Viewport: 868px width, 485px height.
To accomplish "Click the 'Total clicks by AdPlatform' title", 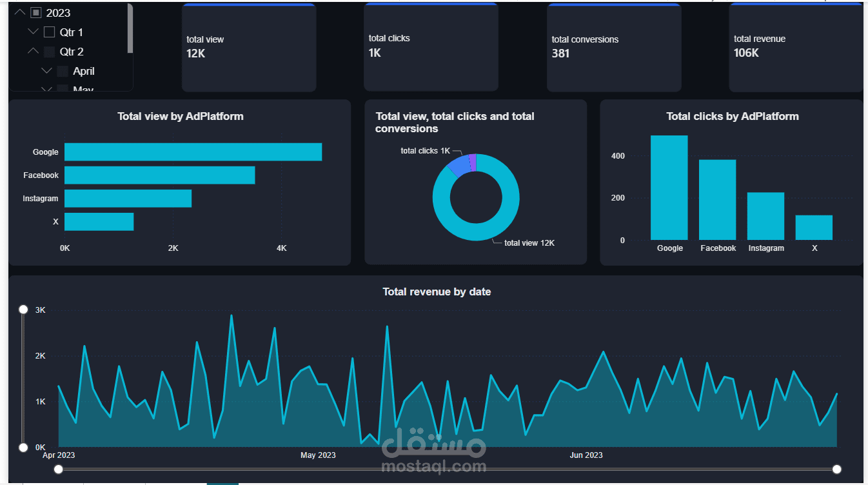I will click(733, 117).
